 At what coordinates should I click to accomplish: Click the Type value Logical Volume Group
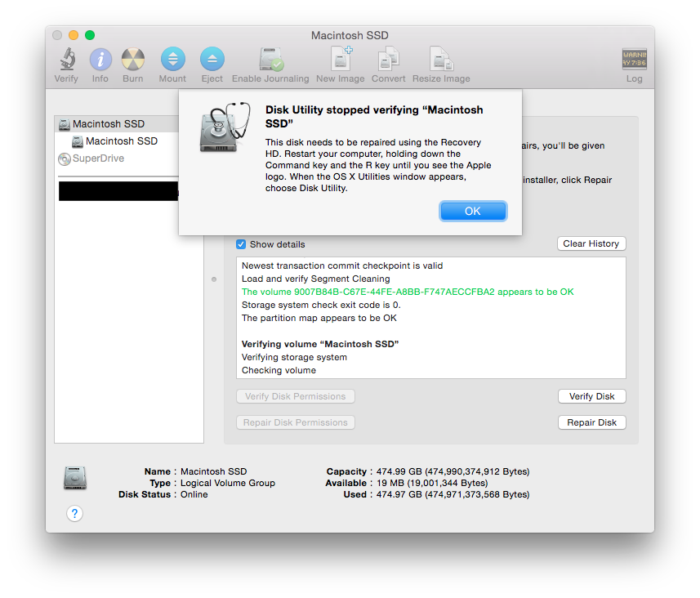[x=228, y=484]
